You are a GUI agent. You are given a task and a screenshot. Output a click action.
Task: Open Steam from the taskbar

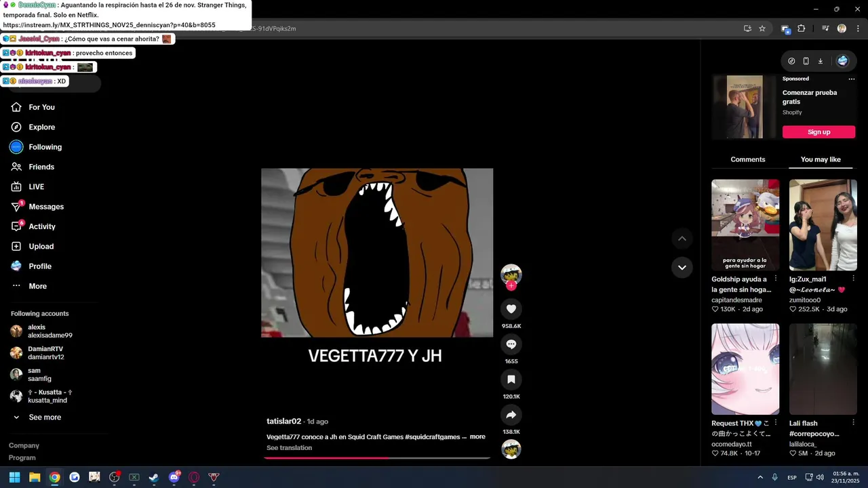coord(154,477)
